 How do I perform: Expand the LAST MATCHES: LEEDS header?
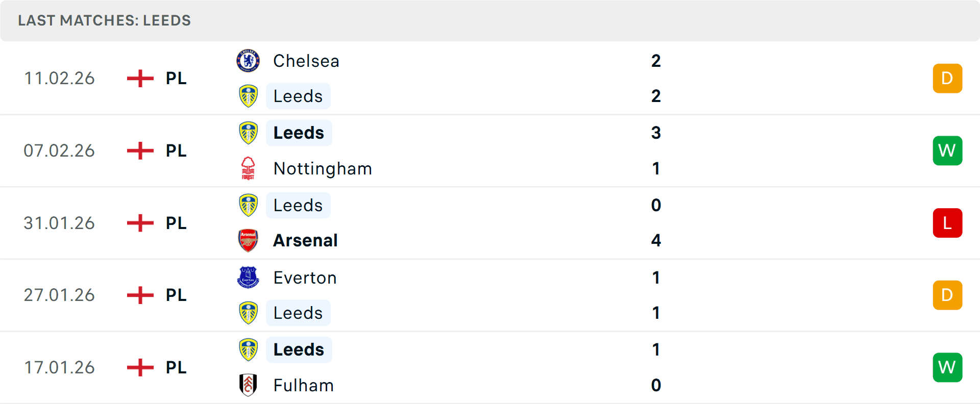click(104, 20)
